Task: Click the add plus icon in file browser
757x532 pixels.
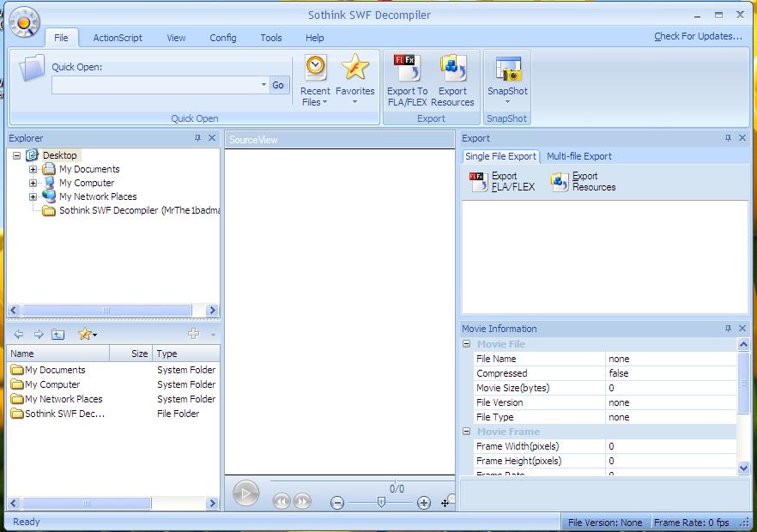Action: pyautogui.click(x=194, y=334)
